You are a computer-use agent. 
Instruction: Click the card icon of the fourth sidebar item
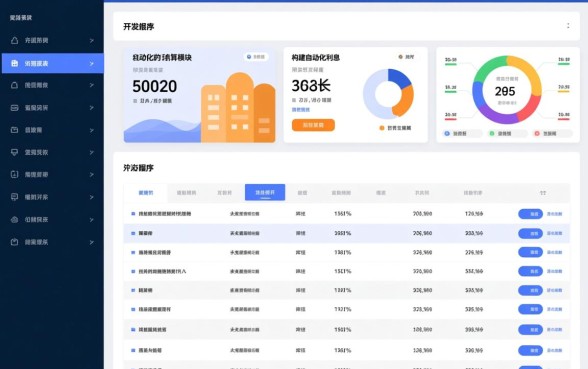tap(14, 108)
